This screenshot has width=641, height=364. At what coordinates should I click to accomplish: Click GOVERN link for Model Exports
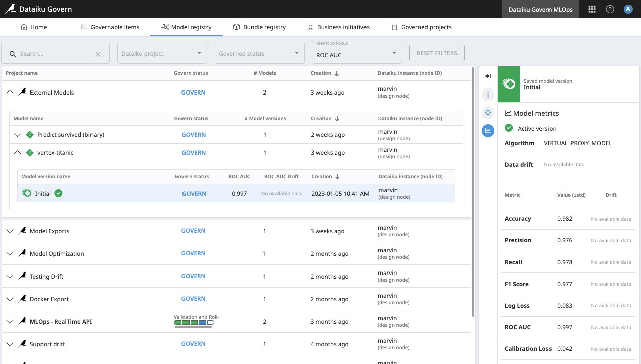(193, 231)
